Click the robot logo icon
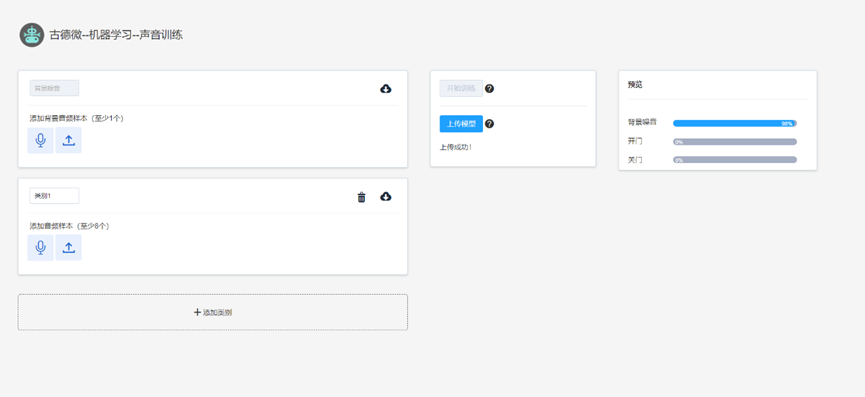 tap(32, 35)
